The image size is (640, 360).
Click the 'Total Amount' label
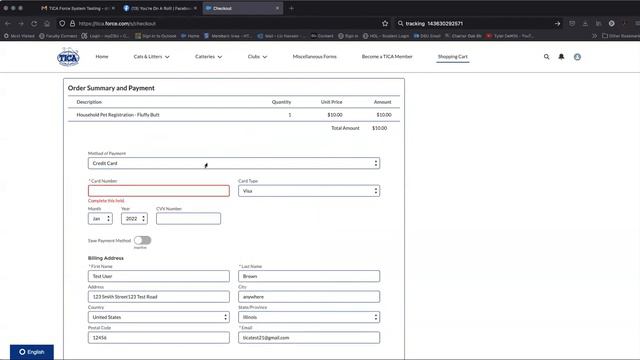click(x=345, y=128)
